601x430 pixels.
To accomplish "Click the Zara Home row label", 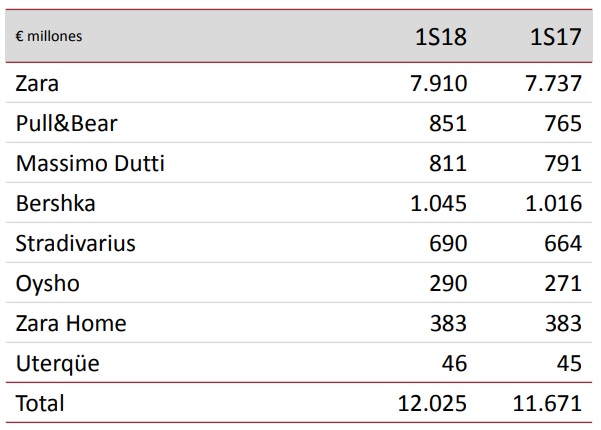I will pos(70,324).
